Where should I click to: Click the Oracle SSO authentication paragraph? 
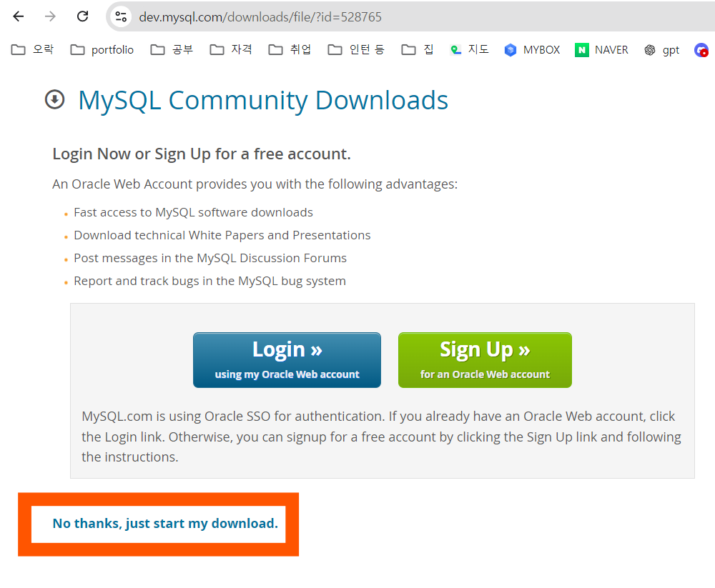pyautogui.click(x=381, y=437)
